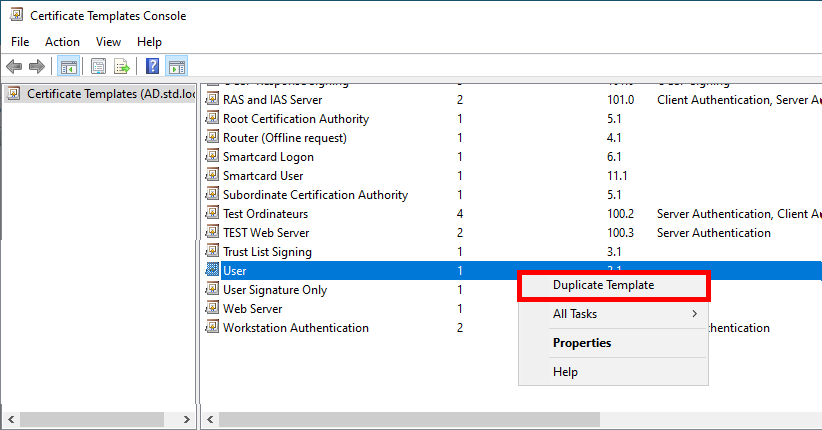Click Server Authentication purpose of TEST Web Server
This screenshot has width=822, height=430.
714,233
